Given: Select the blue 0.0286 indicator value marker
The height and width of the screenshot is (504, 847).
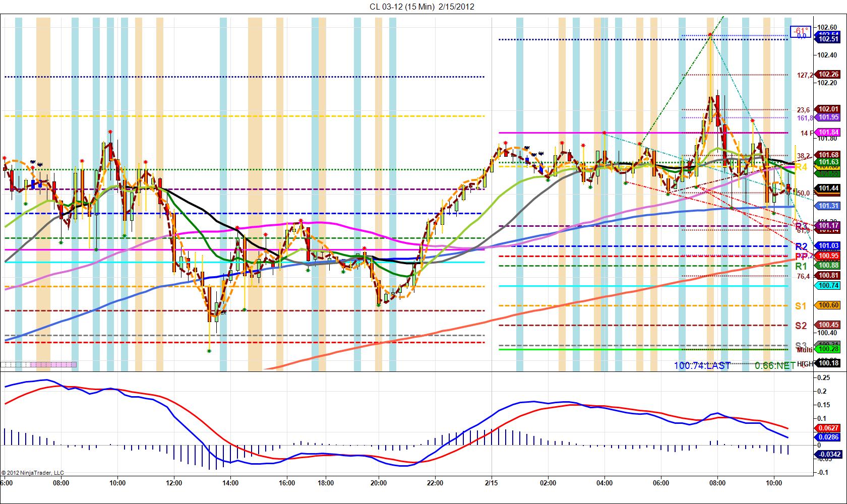Looking at the screenshot, I should tap(828, 437).
